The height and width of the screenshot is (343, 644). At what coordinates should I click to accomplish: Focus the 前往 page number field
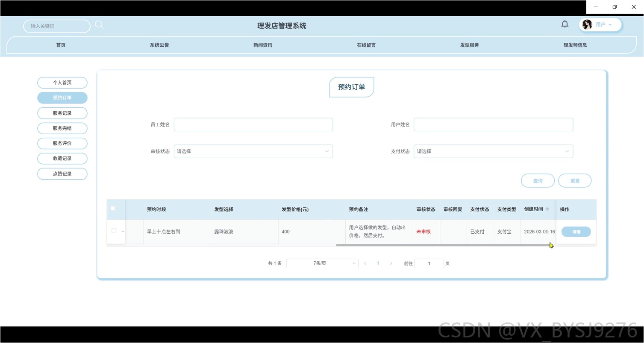coord(429,263)
